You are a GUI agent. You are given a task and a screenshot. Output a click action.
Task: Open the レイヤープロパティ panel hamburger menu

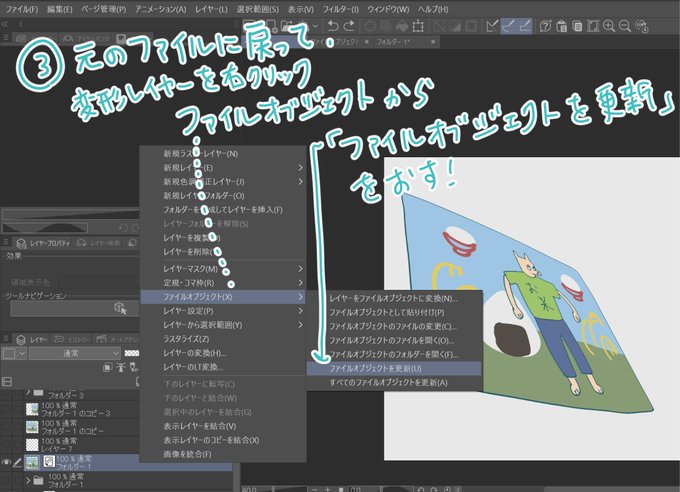pyautogui.click(x=6, y=243)
